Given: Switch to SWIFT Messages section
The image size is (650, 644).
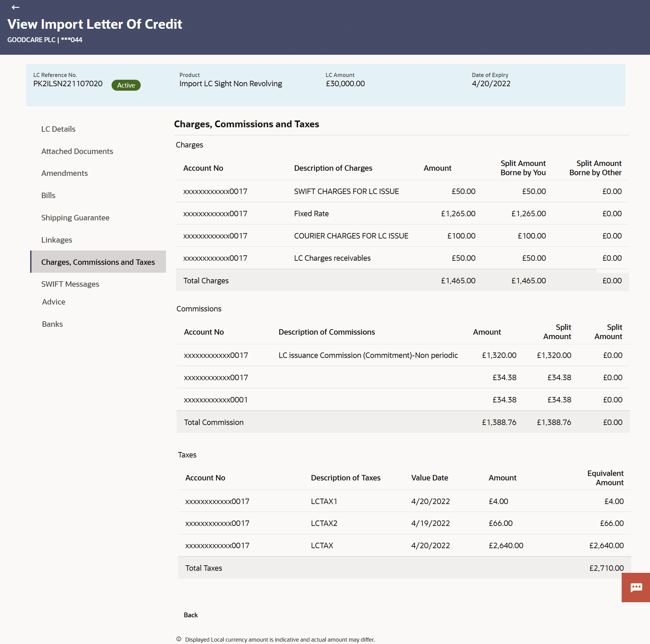Looking at the screenshot, I should point(70,284).
